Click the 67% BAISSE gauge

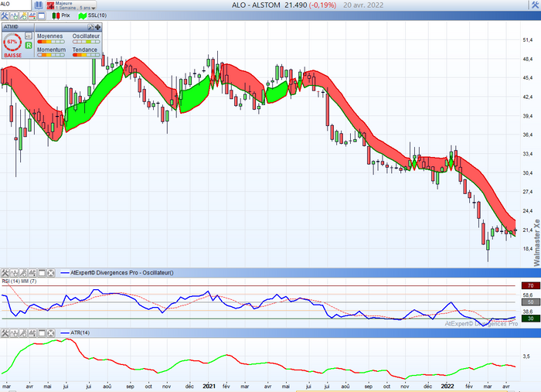(12, 45)
